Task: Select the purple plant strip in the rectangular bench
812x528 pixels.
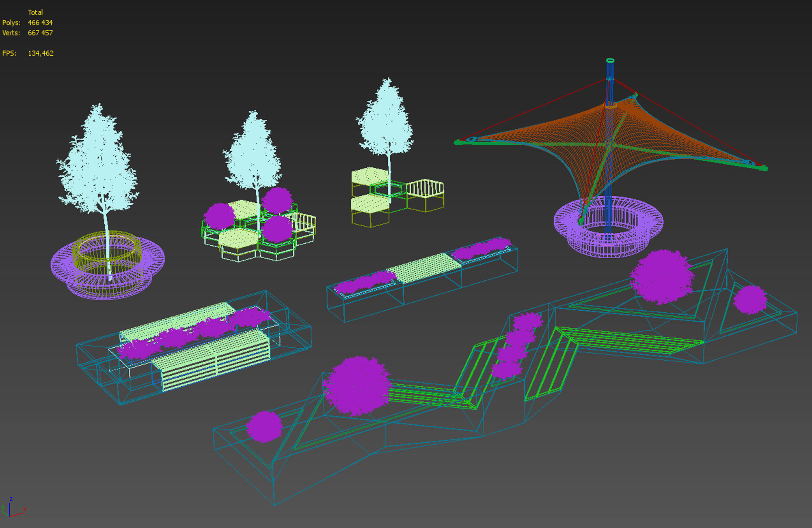Action: [194, 333]
